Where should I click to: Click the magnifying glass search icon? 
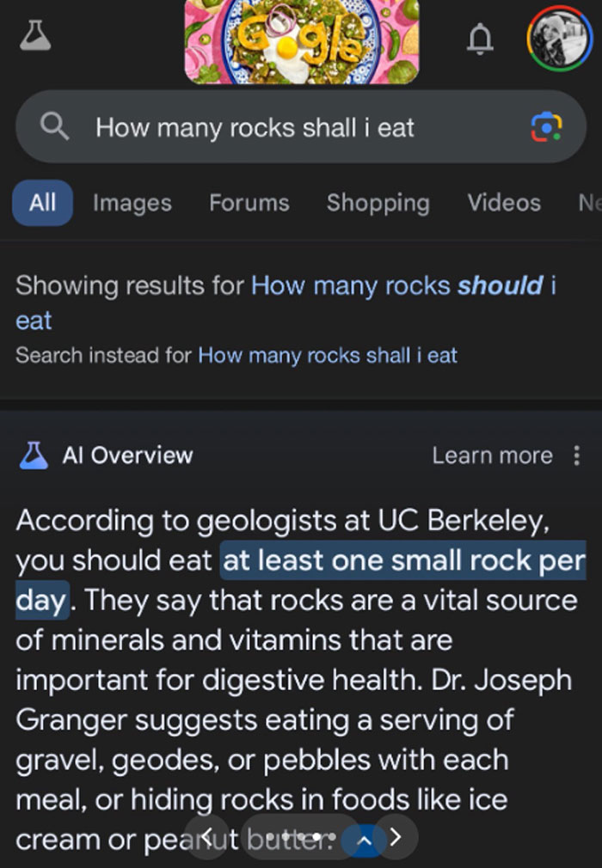point(53,125)
